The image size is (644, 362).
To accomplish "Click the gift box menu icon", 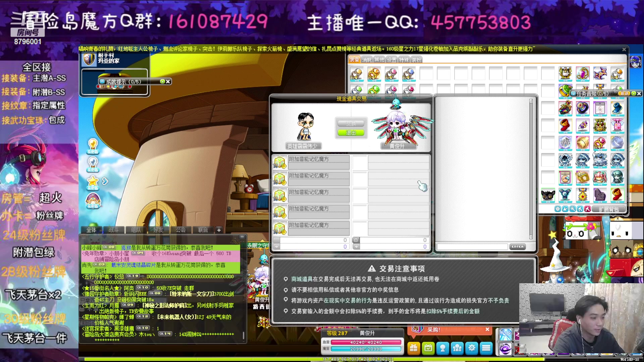I will point(414,348).
